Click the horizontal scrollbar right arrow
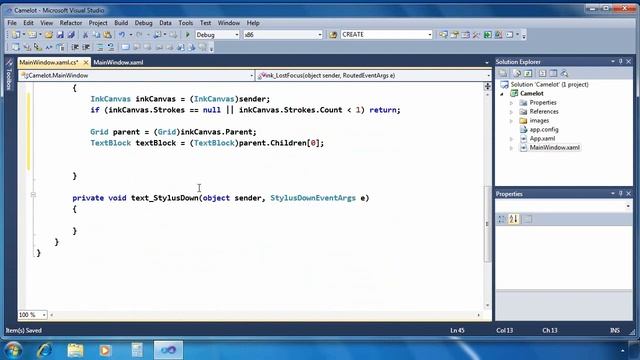640x360 pixels. click(479, 315)
